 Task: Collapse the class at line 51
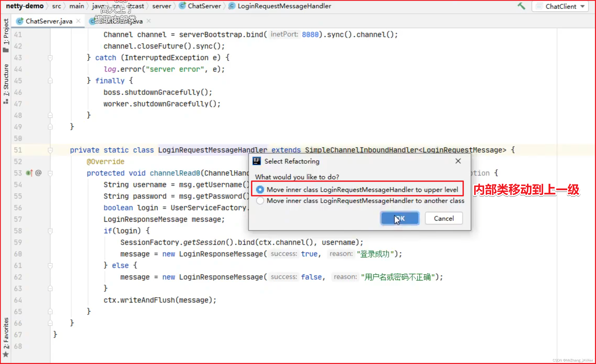click(x=50, y=150)
